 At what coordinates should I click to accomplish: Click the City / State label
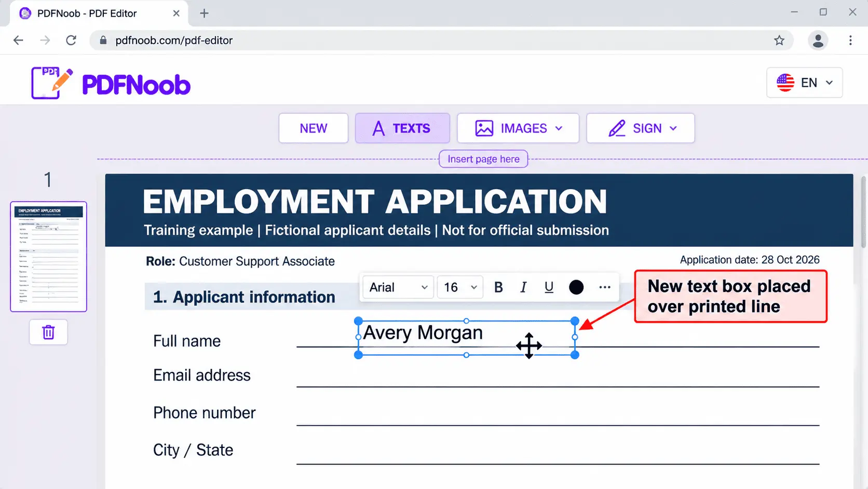193,450
